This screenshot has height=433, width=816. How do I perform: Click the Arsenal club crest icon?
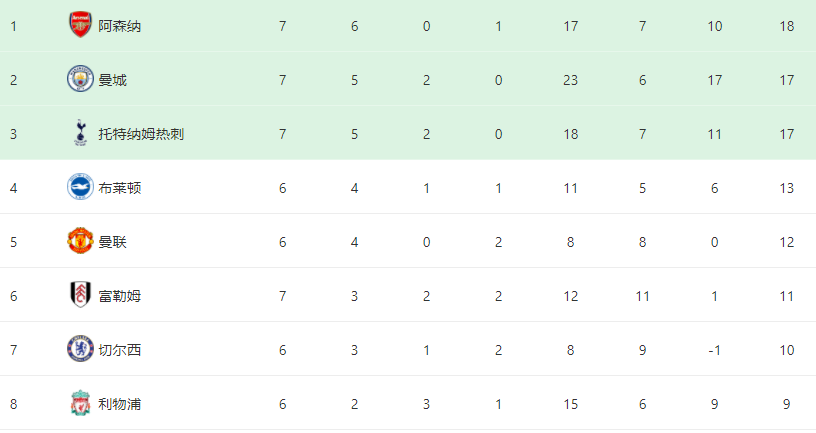[x=80, y=25]
